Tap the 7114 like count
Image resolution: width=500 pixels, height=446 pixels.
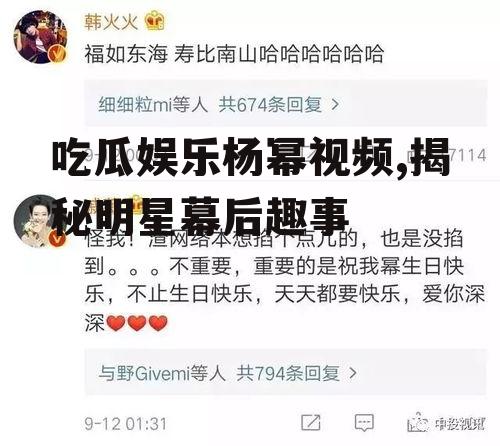(x=468, y=155)
